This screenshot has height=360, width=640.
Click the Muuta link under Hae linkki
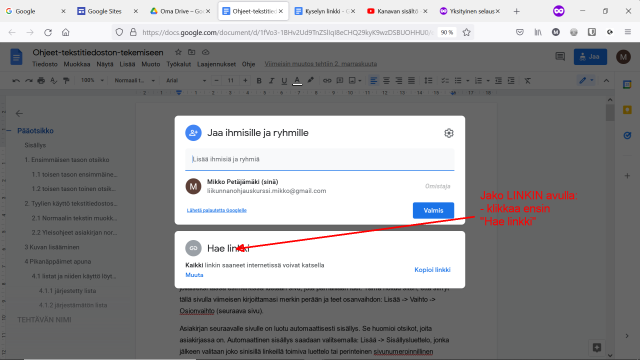coord(194,275)
